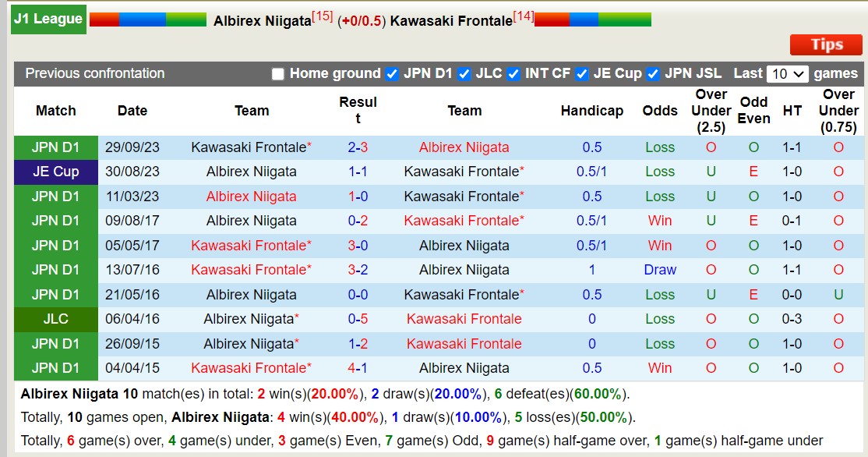Enable the Home ground filter
This screenshot has width=868, height=457.
point(278,73)
